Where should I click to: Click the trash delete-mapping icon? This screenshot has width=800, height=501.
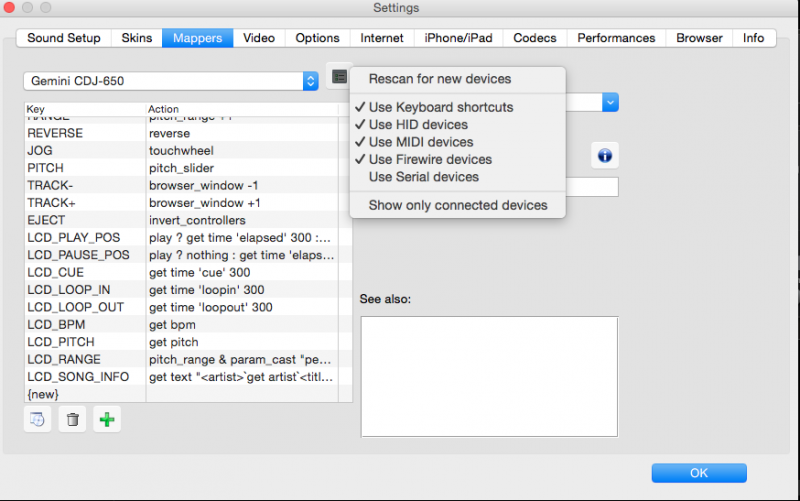point(73,419)
